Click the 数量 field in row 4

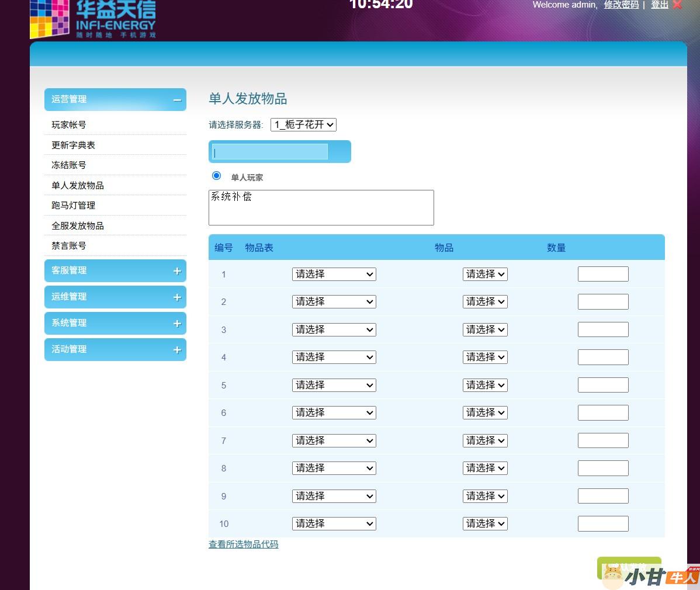pyautogui.click(x=603, y=357)
